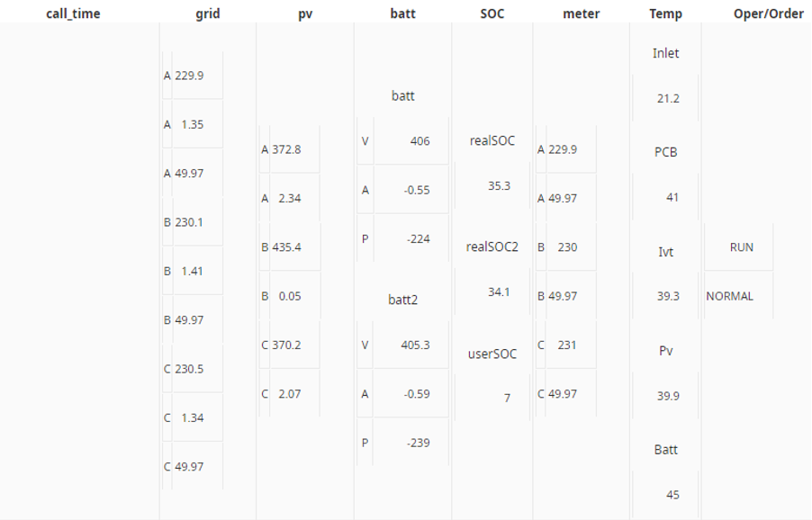812x520 pixels.
Task: Click the PCB temperature value 41
Action: (672, 198)
